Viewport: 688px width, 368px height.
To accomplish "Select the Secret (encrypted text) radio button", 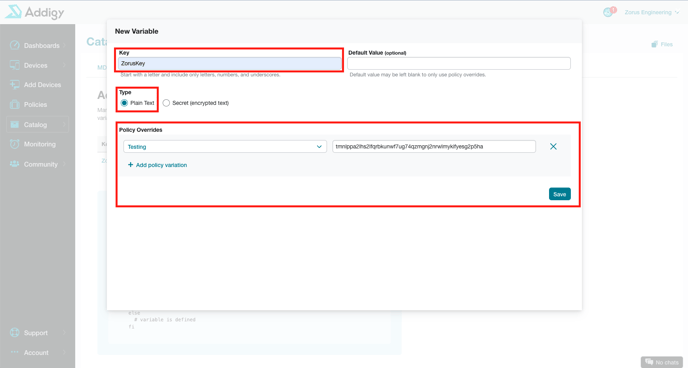I will click(166, 103).
